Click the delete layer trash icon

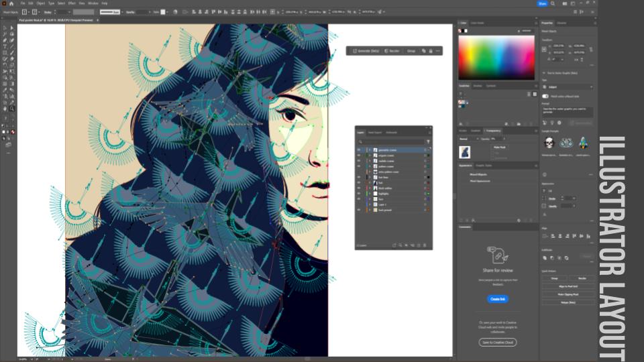pyautogui.click(x=428, y=246)
